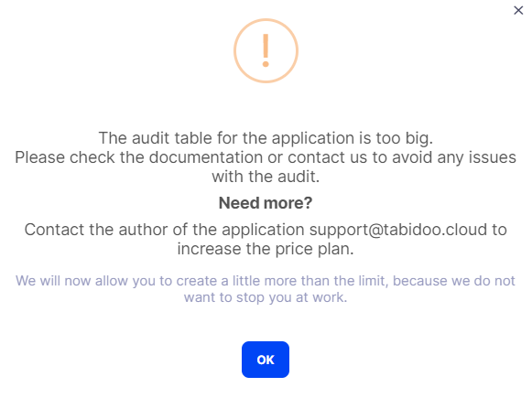
Task: Click the phrase 'because we do not'
Action: [x=454, y=281]
